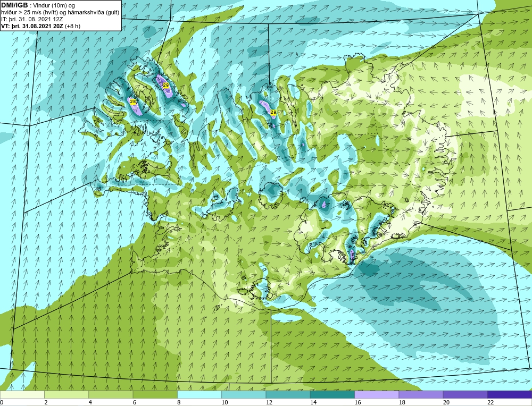This screenshot has width=532, height=406.
Task: Click the legend scale value '8'
Action: tap(179, 402)
